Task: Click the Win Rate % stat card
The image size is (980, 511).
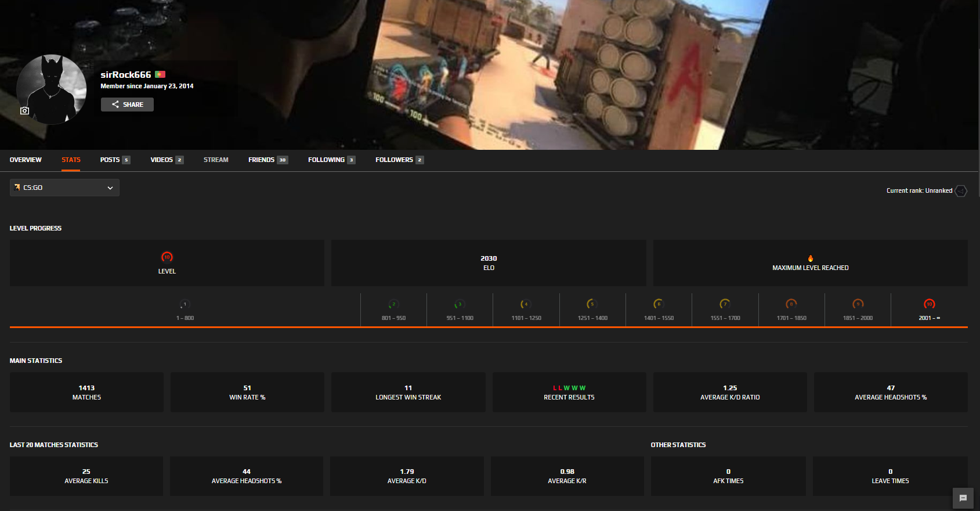Action: 247,393
